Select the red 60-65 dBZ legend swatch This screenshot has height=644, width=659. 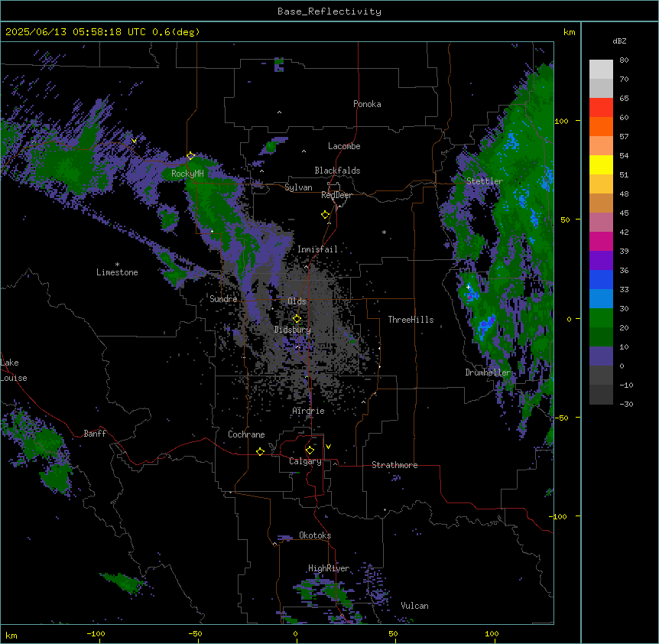click(601, 108)
